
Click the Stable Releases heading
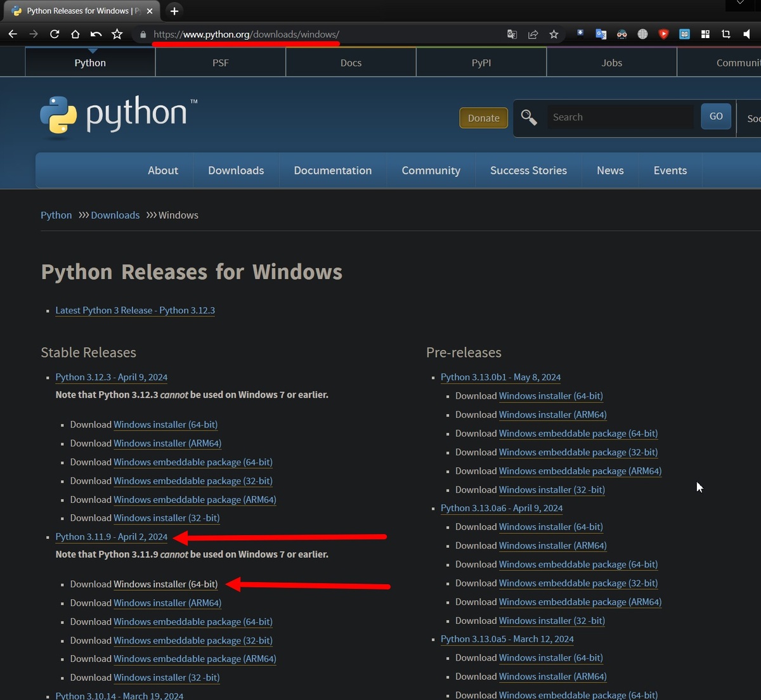[89, 353]
